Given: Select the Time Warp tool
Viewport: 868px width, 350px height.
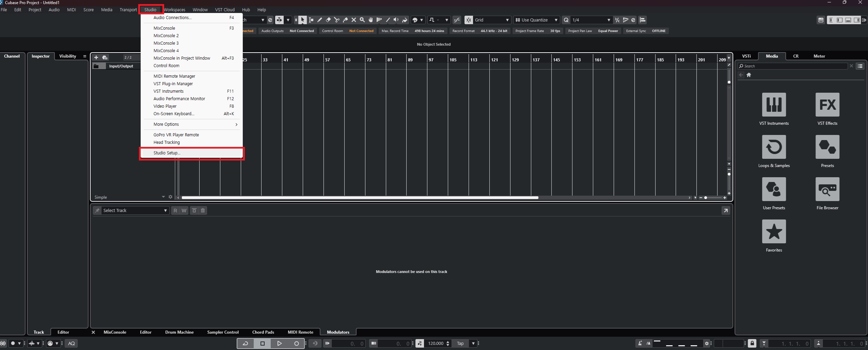Looking at the screenshot, I should coord(379,20).
